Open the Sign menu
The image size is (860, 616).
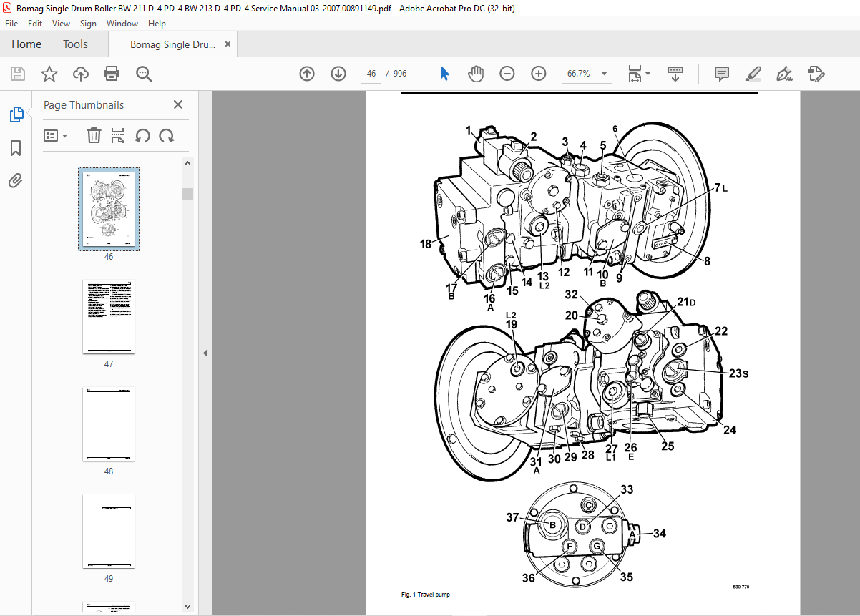88,24
